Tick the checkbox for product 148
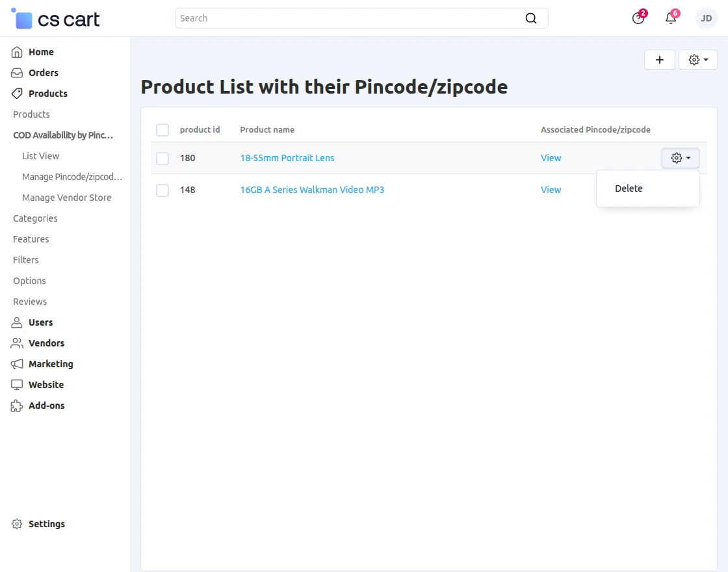The image size is (728, 572). [162, 190]
